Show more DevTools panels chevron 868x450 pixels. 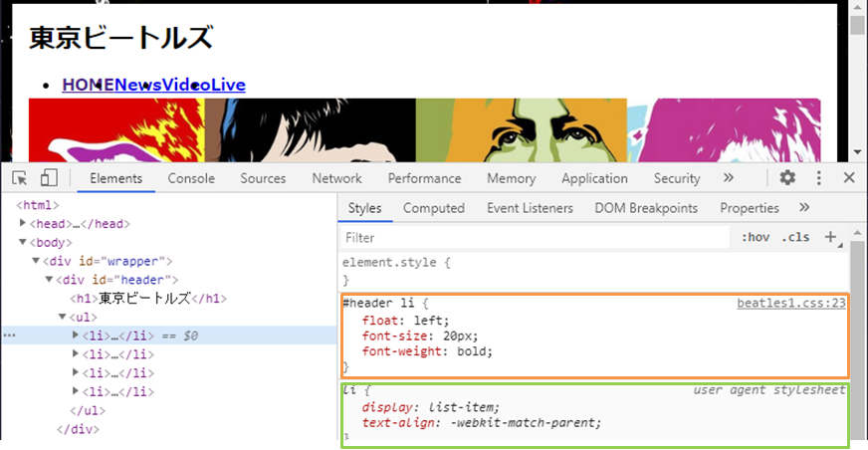[728, 177]
